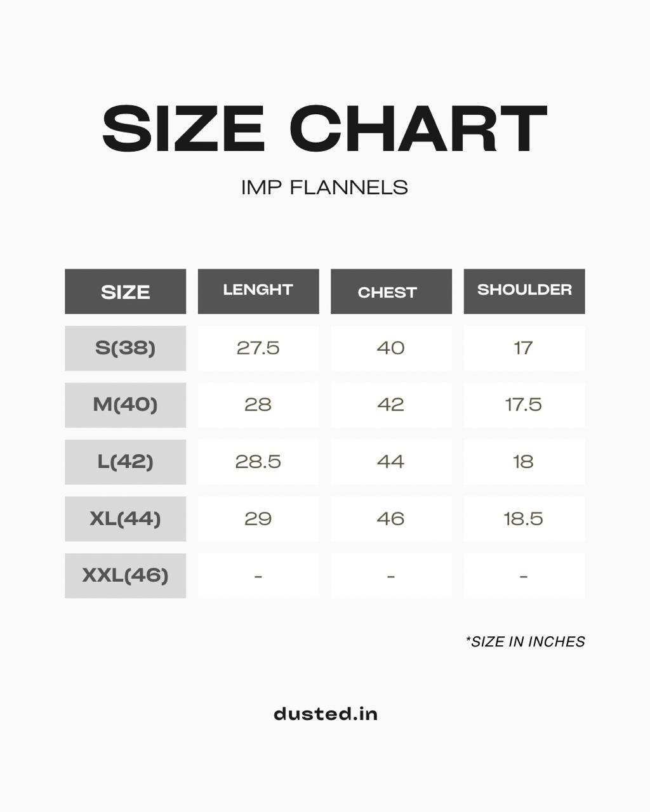
Task: Click the shoulder value 17 cell
Action: (x=524, y=348)
